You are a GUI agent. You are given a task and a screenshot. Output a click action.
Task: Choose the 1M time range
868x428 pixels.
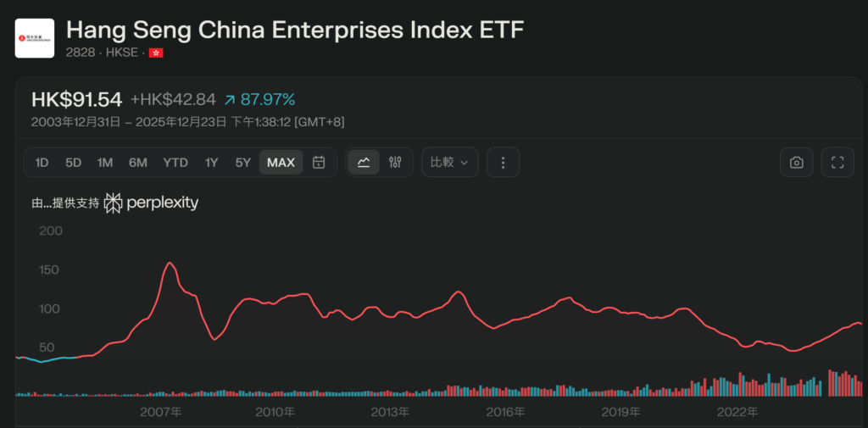click(104, 163)
